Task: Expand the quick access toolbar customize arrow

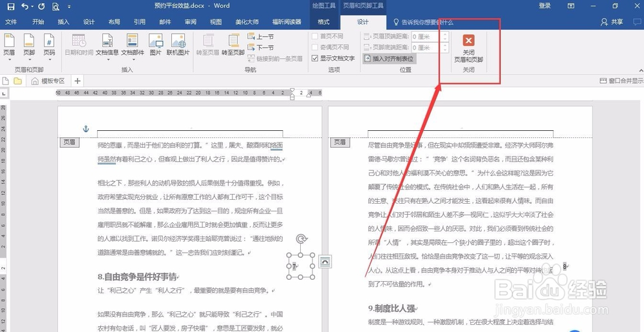Action: point(69,6)
